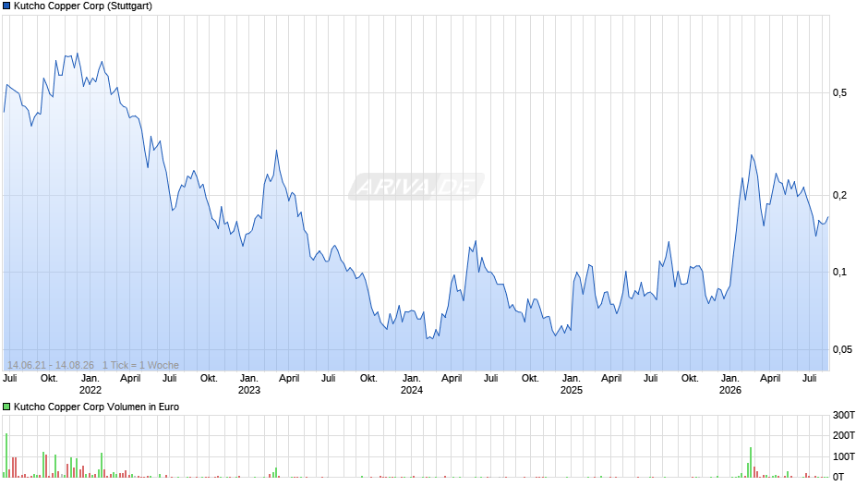
Task: Click the 'Jan. 2025' axis label
Action: point(572,384)
